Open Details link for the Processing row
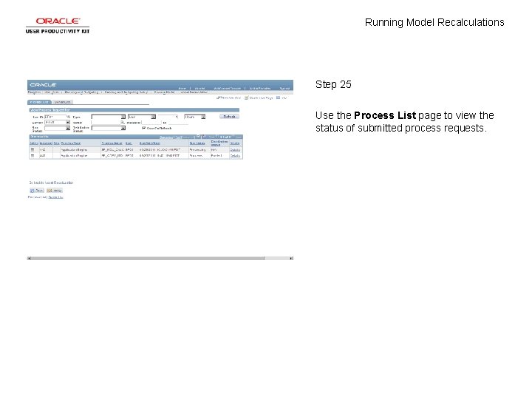This screenshot has width=532, height=399. click(235, 149)
